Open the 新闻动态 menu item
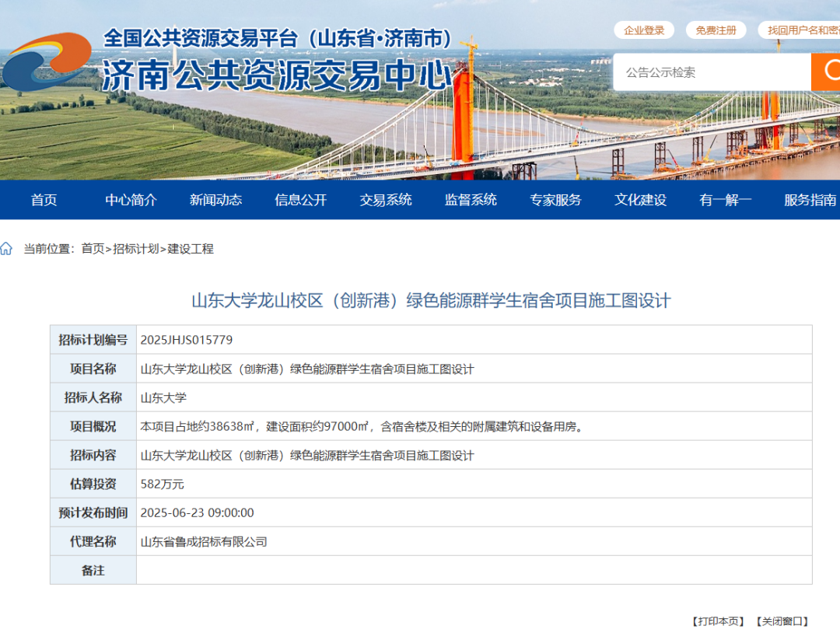The height and width of the screenshot is (640, 840). 216,200
